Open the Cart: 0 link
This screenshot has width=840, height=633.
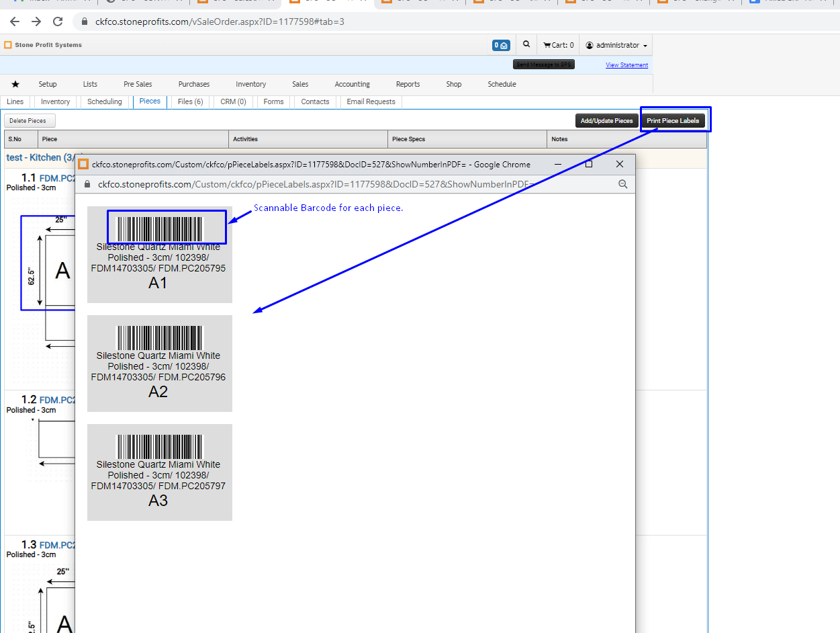click(x=559, y=45)
